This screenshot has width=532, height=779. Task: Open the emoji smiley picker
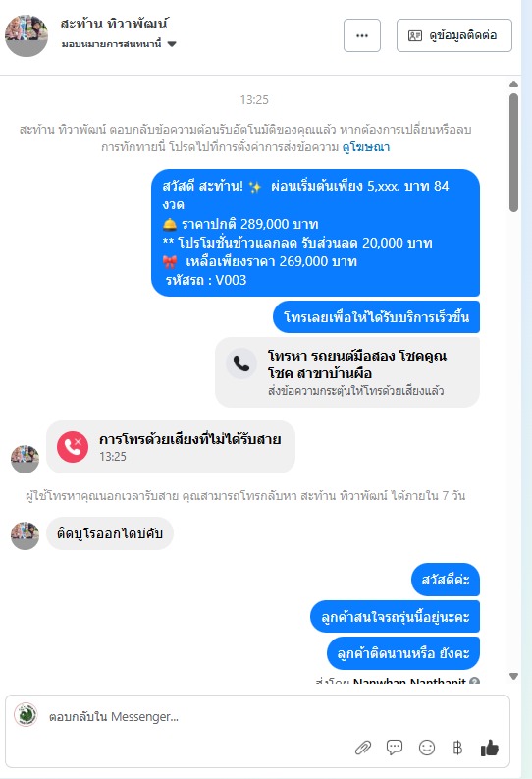[x=427, y=748]
